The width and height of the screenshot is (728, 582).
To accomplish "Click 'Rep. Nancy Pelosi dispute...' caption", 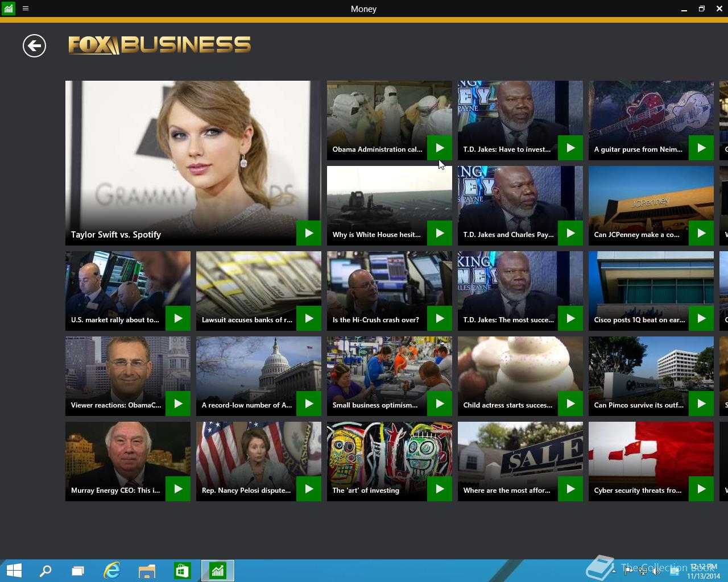I will (246, 490).
